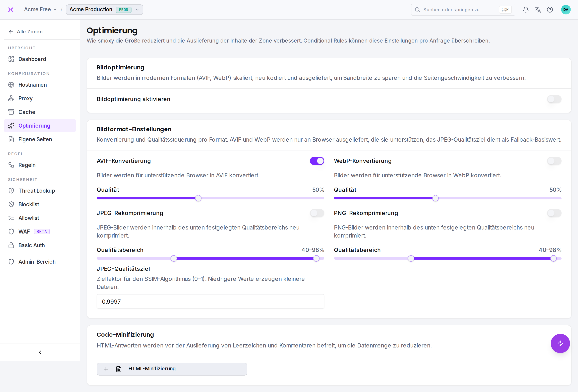Open Basic Auth settings

40,245
